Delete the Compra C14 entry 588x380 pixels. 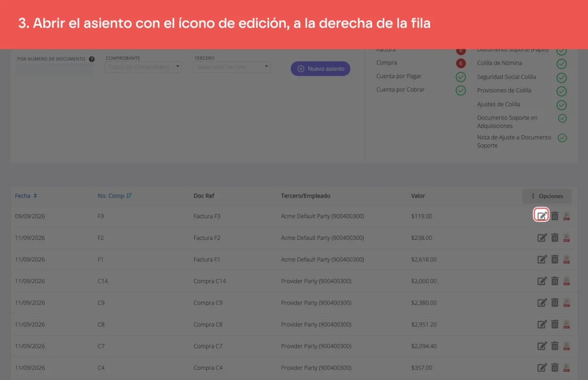click(555, 281)
